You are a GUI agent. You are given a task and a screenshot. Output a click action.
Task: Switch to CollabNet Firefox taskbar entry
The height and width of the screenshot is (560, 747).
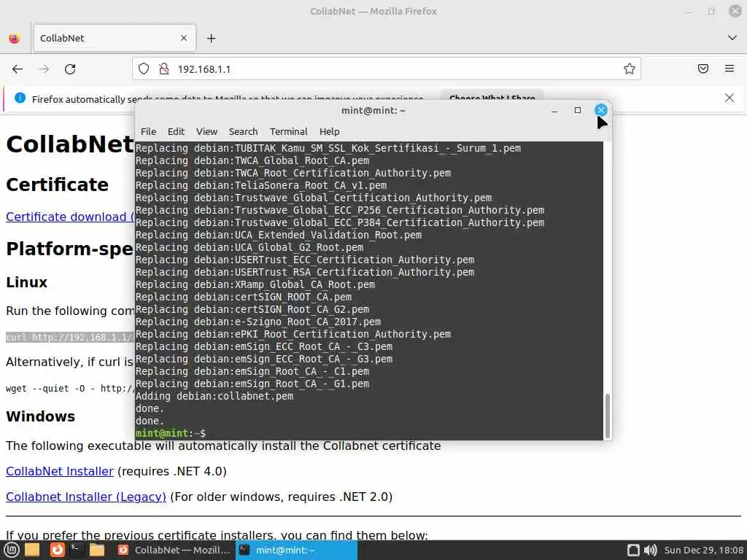pyautogui.click(x=174, y=550)
